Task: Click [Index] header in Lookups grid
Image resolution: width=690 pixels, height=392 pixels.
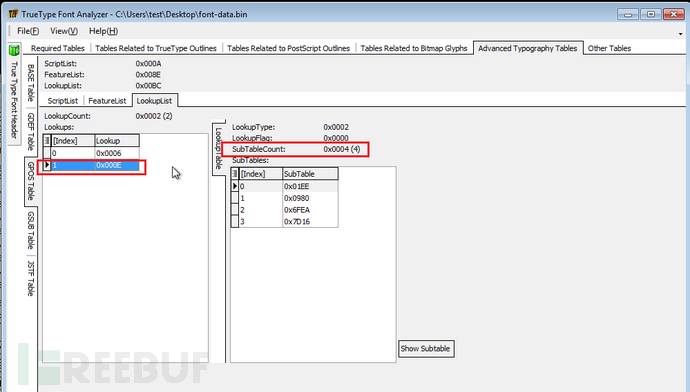Action: [73, 141]
